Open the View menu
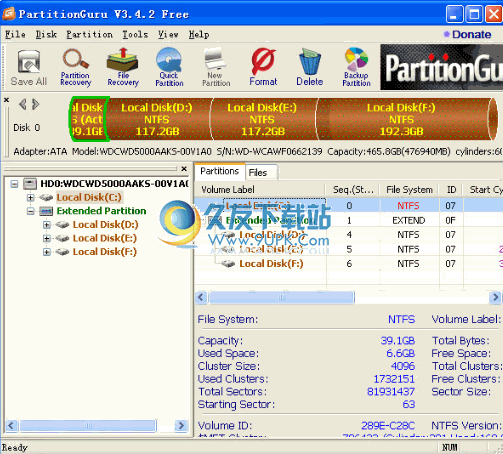This screenshot has height=454, width=503. point(168,34)
